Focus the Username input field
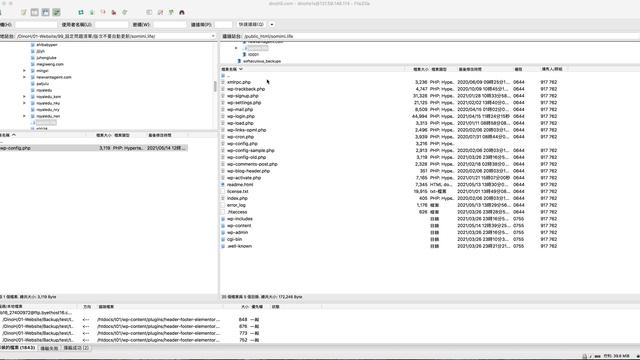 (111, 24)
